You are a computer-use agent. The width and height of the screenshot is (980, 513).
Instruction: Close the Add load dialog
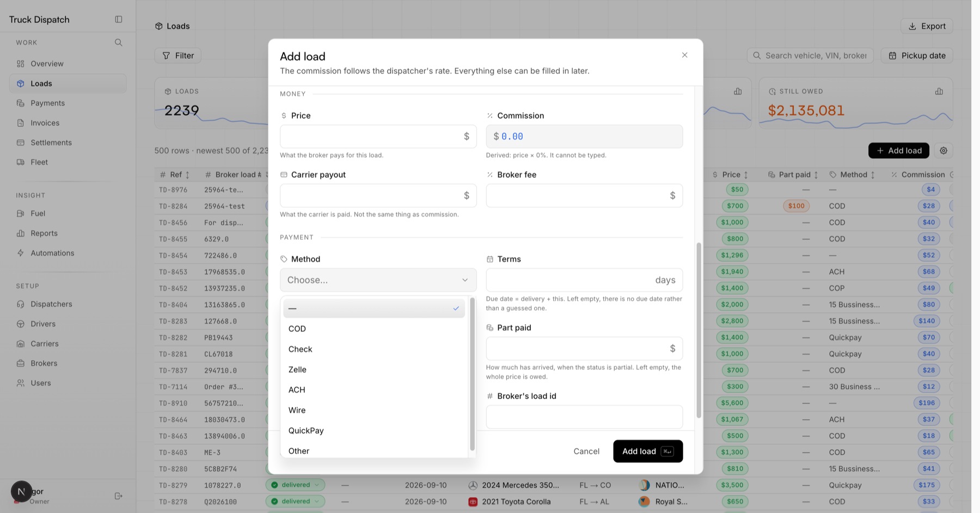(685, 55)
